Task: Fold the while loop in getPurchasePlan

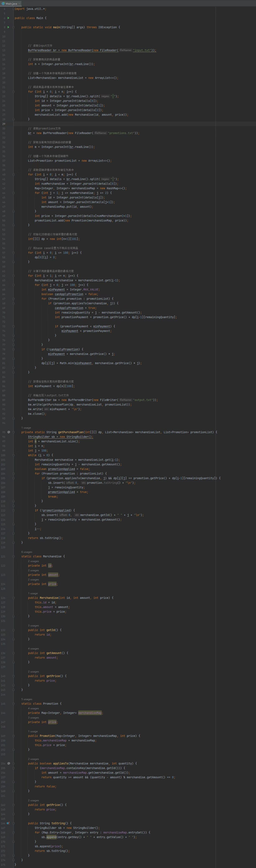Action: click(13, 455)
